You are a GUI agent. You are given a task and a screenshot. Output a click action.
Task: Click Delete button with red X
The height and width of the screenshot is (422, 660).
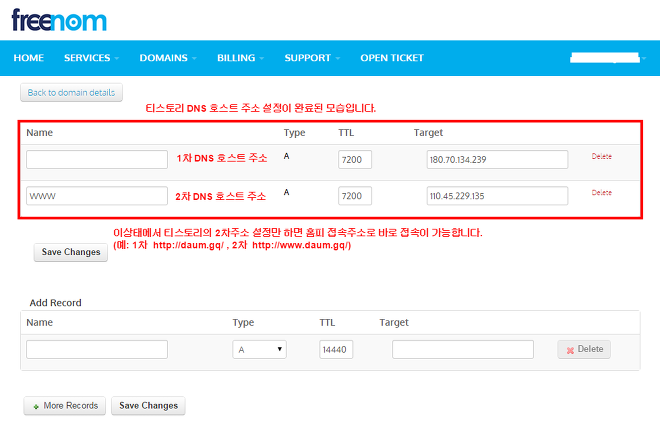coord(584,349)
